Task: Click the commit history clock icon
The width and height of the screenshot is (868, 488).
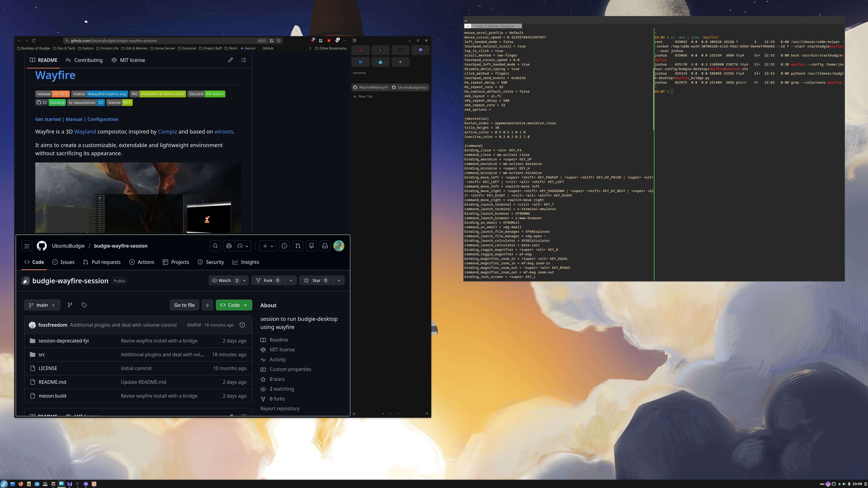Action: pos(242,325)
